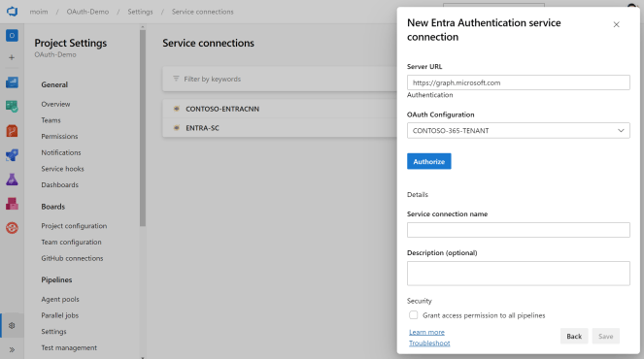Open the Overview hub icon
Viewport: 644px width, 359px height.
tap(12, 82)
